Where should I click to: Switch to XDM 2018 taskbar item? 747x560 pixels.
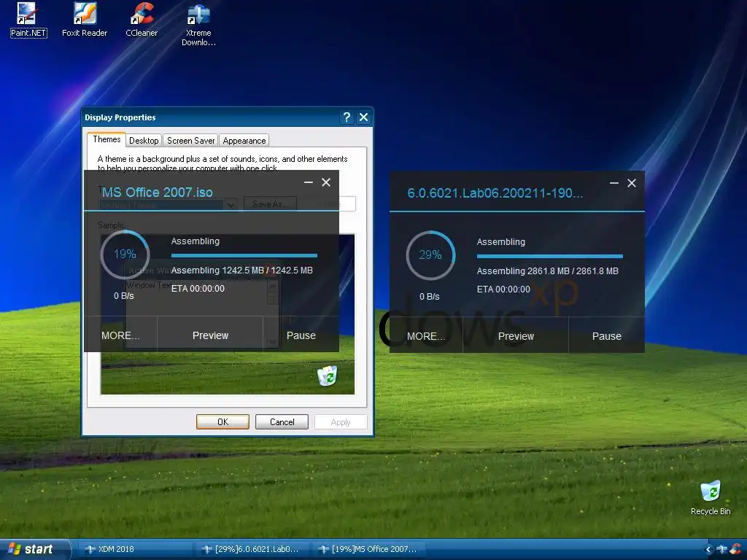pos(134,549)
